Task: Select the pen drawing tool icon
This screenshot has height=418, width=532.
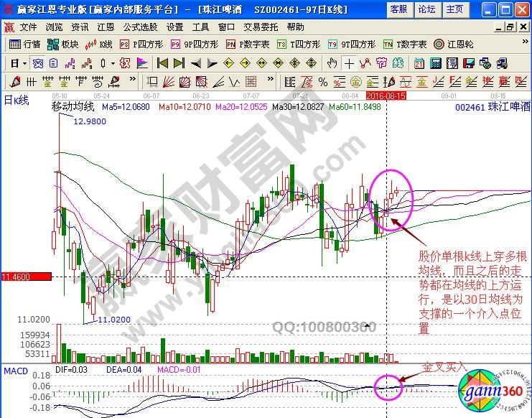Action: [x=14, y=82]
